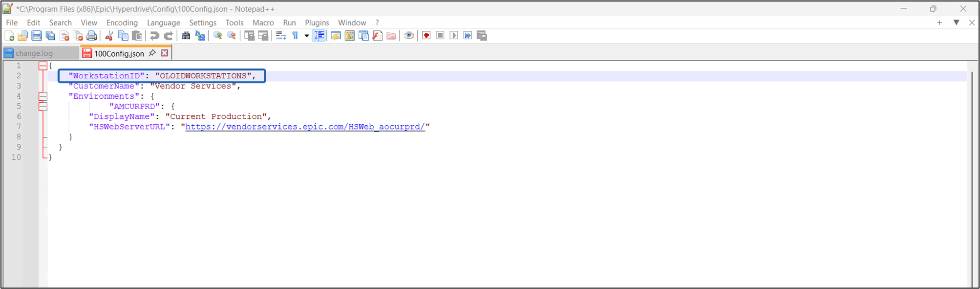This screenshot has width=980, height=289.
Task: Collapse the AMCURPRD fold on line 5
Action: coord(43,106)
